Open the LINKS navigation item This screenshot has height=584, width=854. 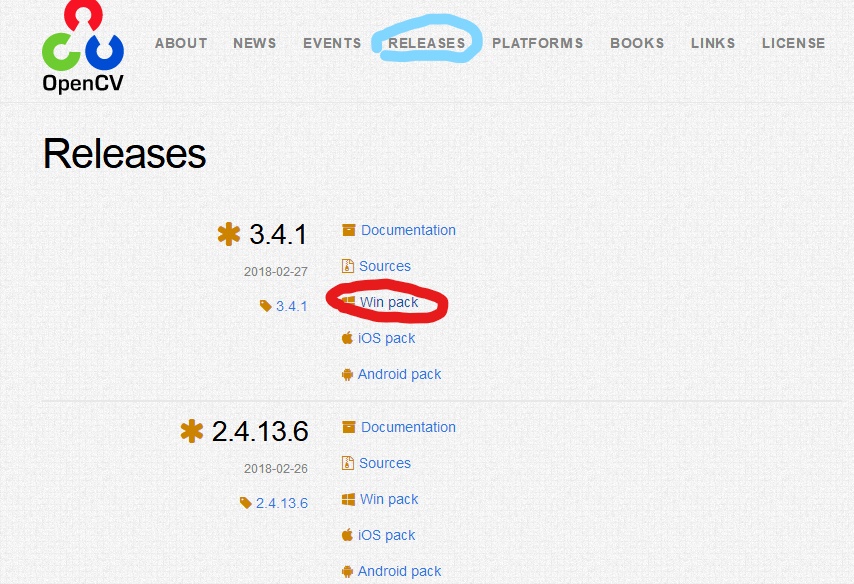click(713, 43)
